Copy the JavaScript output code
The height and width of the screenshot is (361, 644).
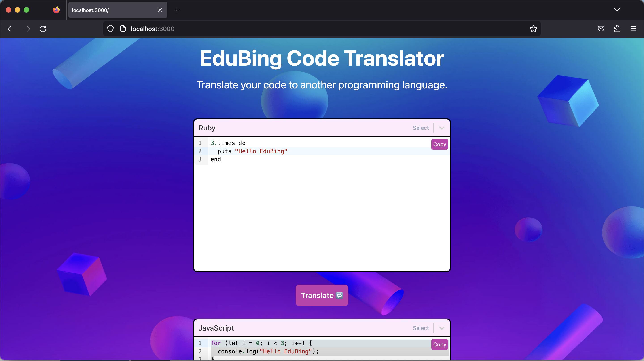[x=439, y=344]
